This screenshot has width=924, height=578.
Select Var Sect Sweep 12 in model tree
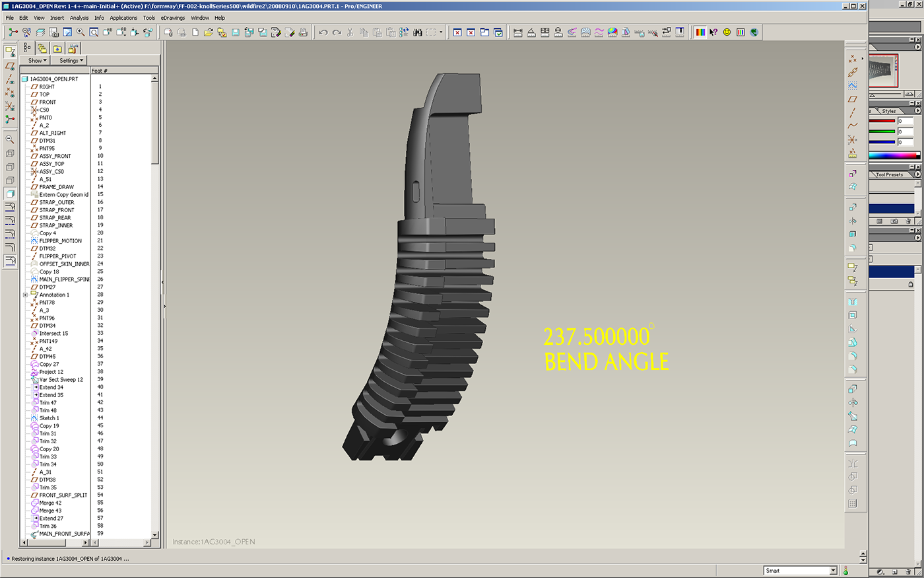pyautogui.click(x=61, y=380)
